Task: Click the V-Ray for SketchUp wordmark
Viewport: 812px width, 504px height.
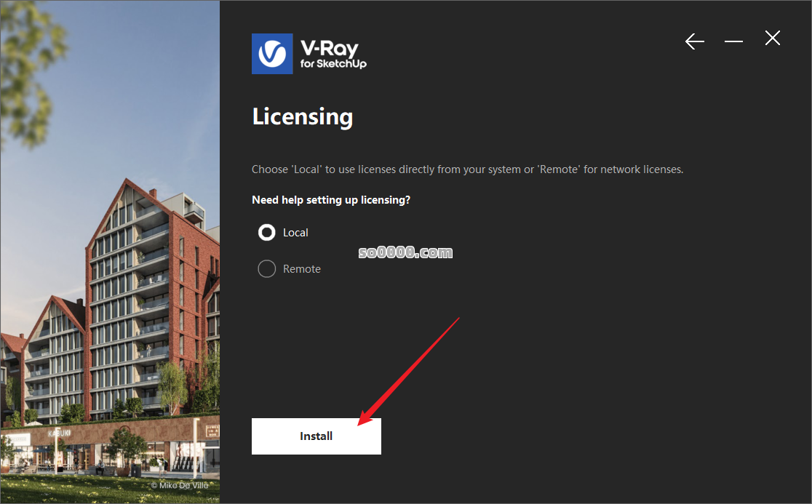Action: tap(333, 55)
